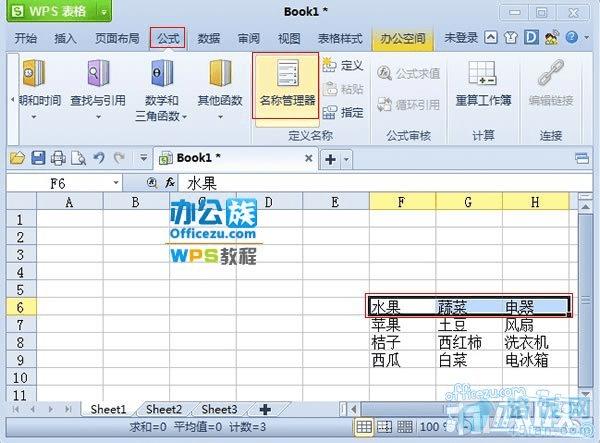
Task: Add new sheet with plus icon
Action: [265, 409]
